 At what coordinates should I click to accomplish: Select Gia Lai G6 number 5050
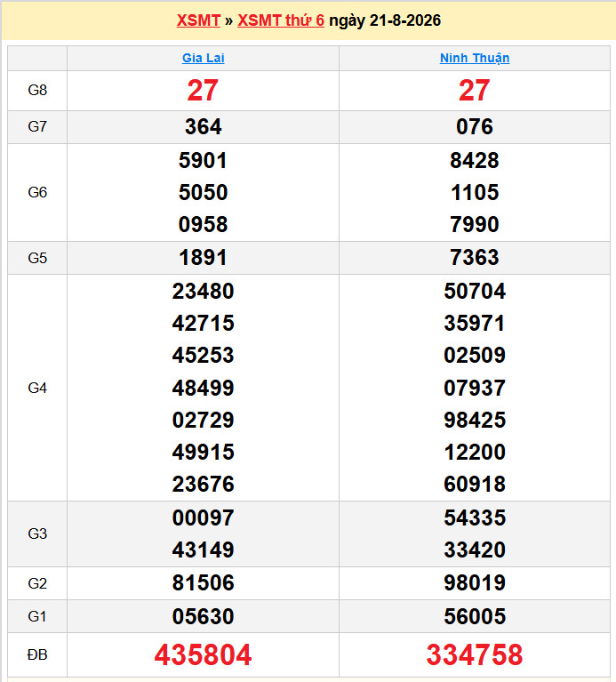coord(203,192)
